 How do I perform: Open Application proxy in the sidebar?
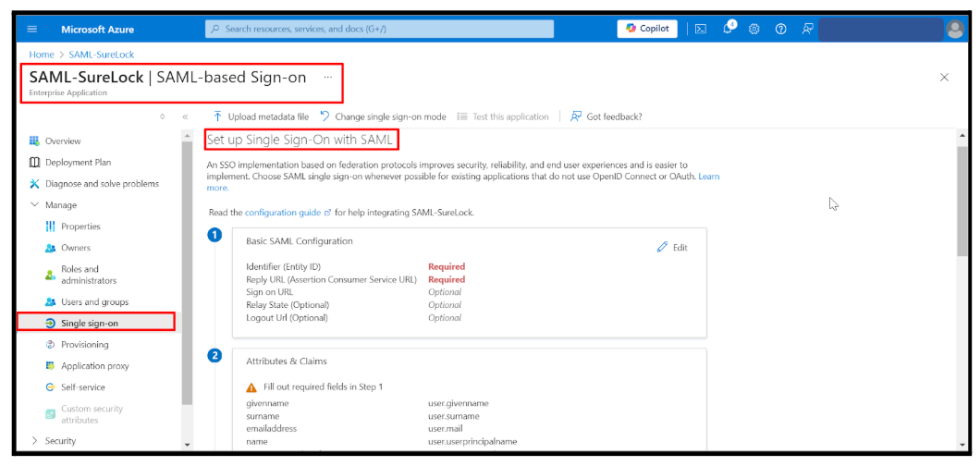point(95,365)
